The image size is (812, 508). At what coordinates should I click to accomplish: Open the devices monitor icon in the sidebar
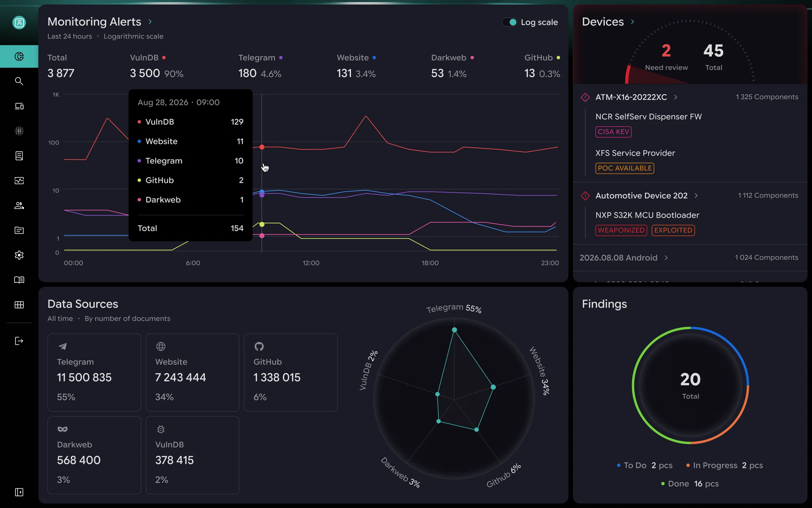tap(19, 106)
